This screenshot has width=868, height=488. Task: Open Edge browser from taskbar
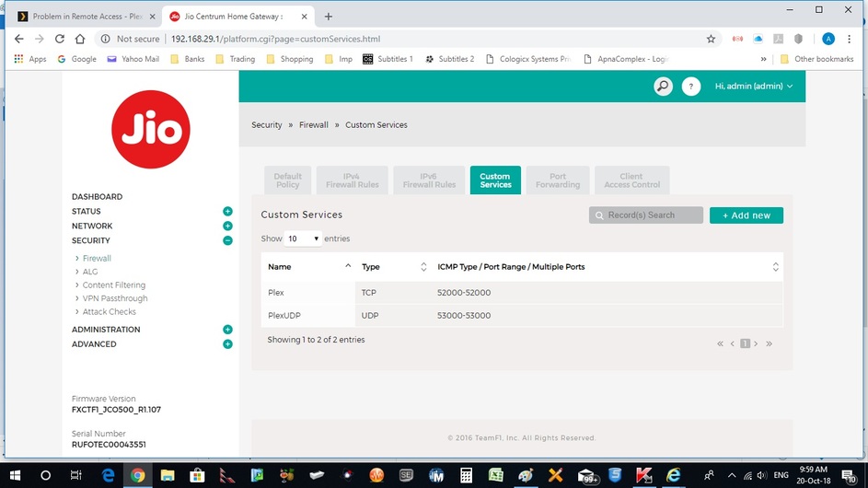point(108,475)
